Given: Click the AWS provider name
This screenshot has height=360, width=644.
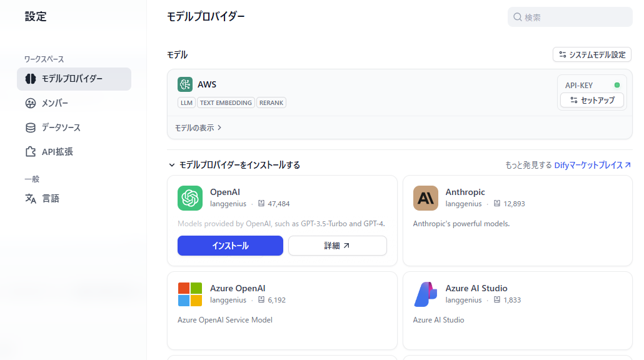Looking at the screenshot, I should click(206, 84).
